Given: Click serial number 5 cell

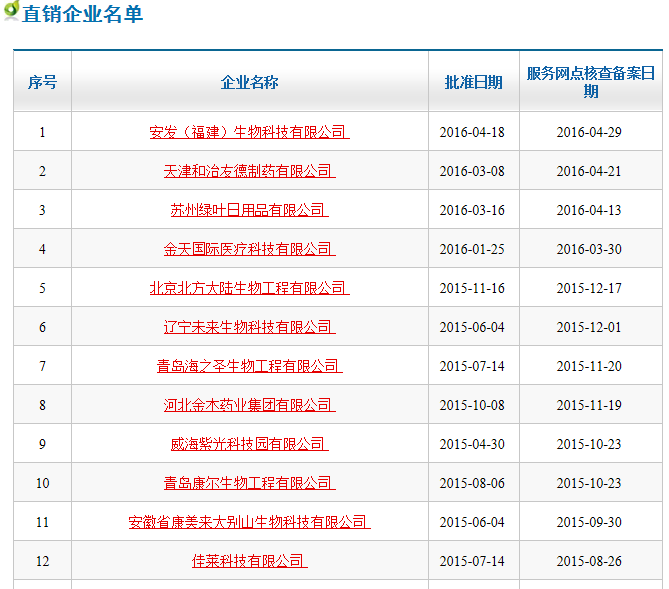Looking at the screenshot, I should click(x=42, y=288).
